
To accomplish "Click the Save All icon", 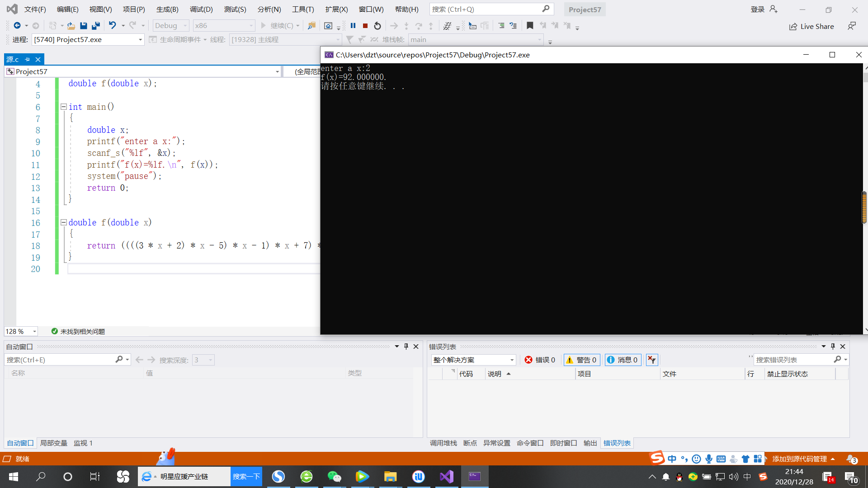I will tap(96, 26).
